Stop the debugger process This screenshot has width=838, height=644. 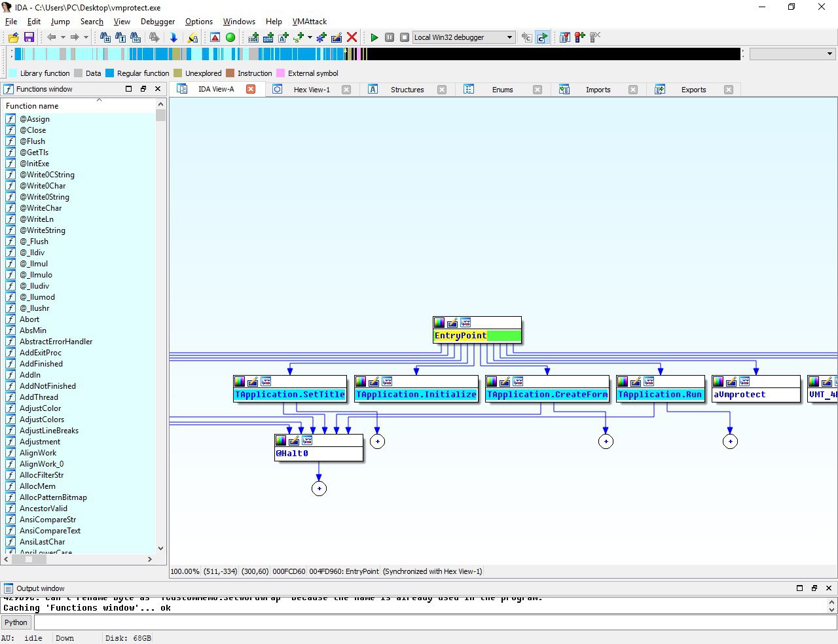click(x=405, y=37)
